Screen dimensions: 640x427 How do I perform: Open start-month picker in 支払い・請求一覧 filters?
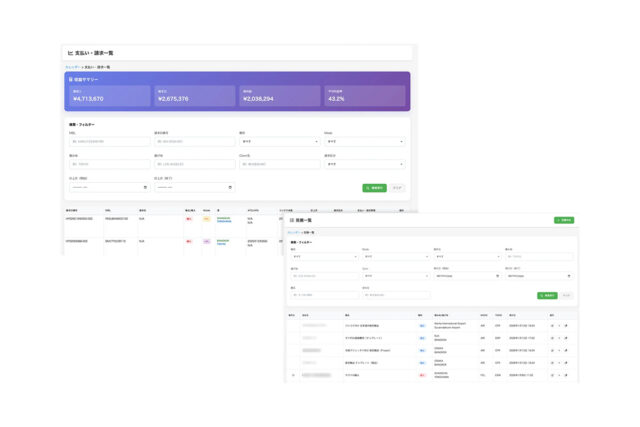click(109, 187)
